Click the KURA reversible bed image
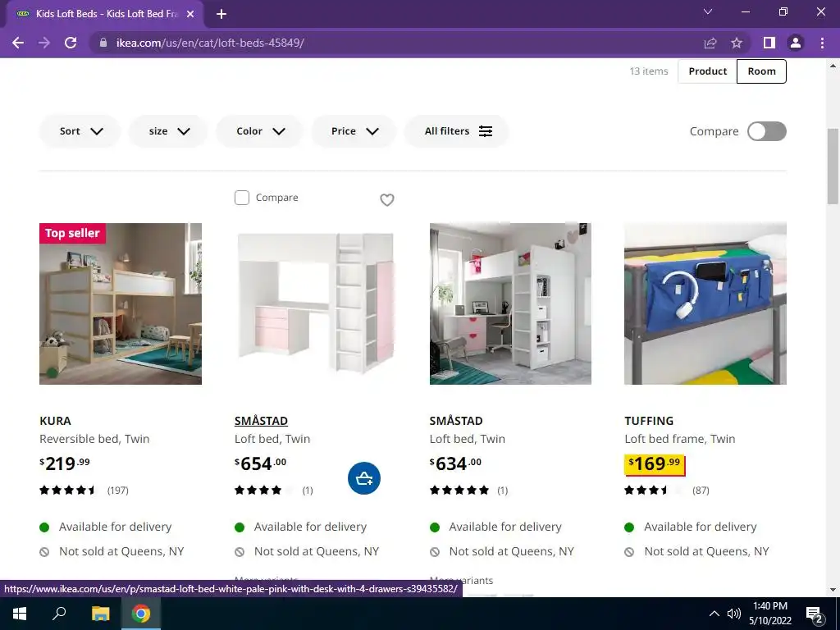 [121, 304]
